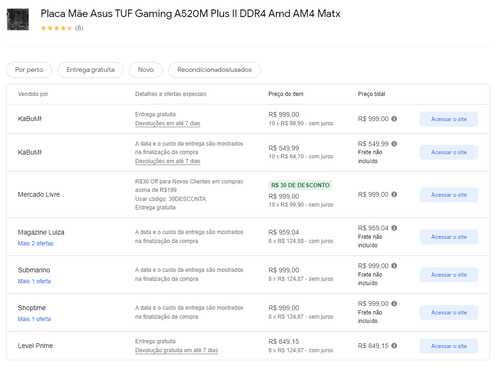Viewport: 500px width, 366px height.
Task: Enable the Novo filter chip
Action: pyautogui.click(x=146, y=70)
